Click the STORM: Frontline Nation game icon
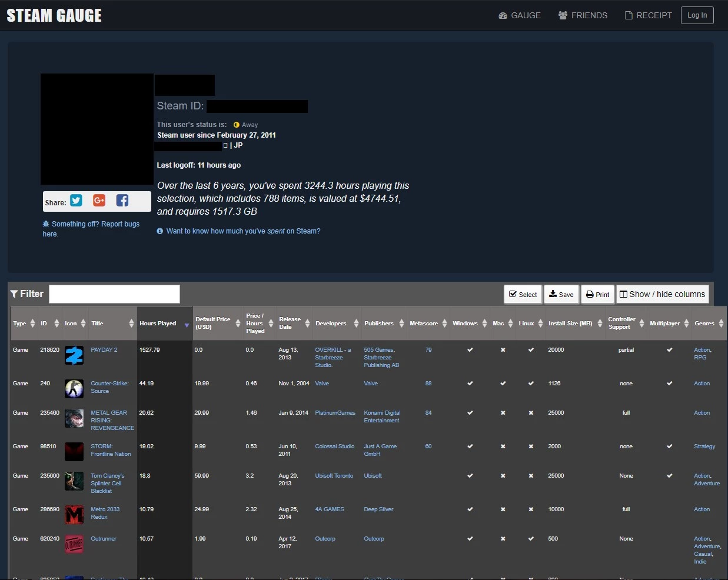Screen dimensions: 728x580 74,452
